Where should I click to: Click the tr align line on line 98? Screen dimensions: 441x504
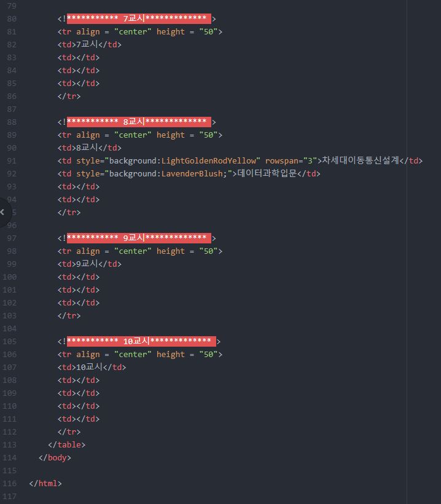click(x=139, y=251)
